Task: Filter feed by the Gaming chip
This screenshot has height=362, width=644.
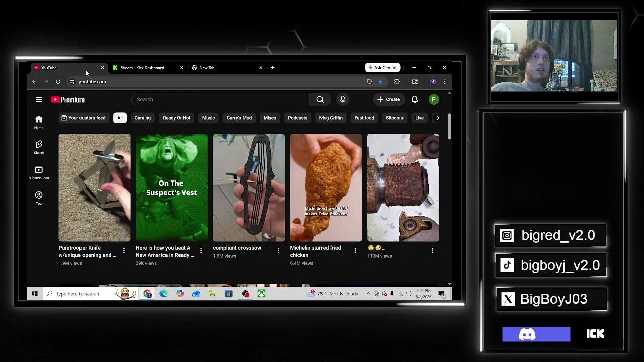Action: (x=142, y=118)
